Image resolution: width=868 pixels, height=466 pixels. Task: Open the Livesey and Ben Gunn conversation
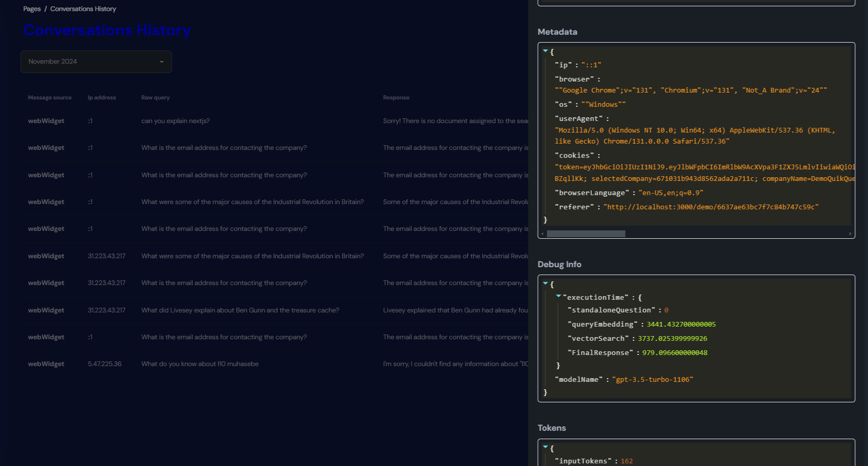point(240,310)
